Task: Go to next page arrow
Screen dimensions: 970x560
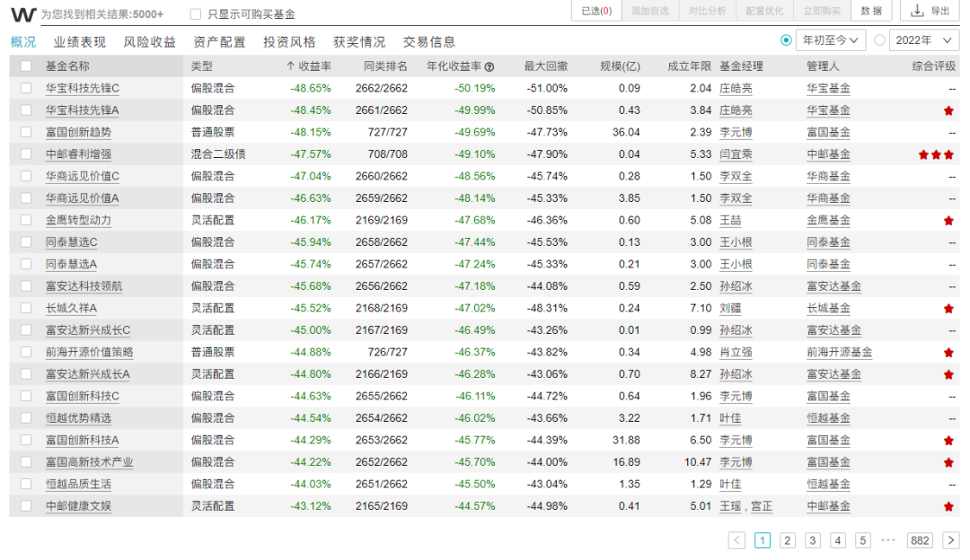Action: (x=951, y=540)
